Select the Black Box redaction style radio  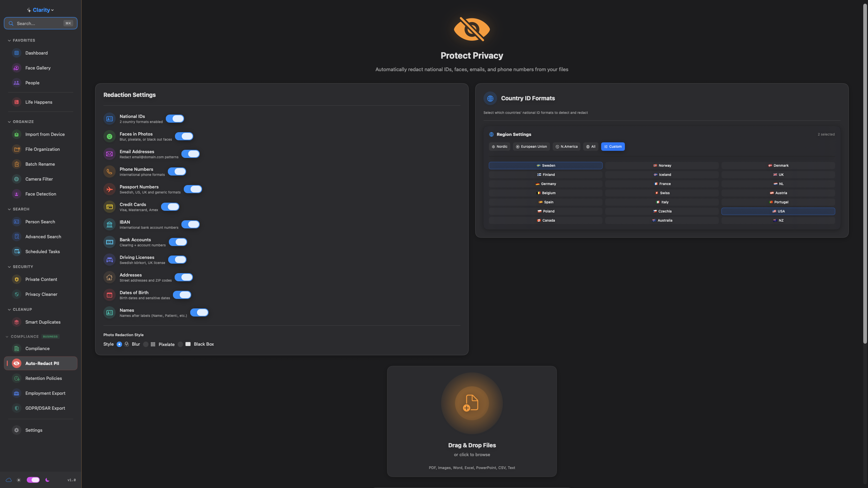pos(180,344)
